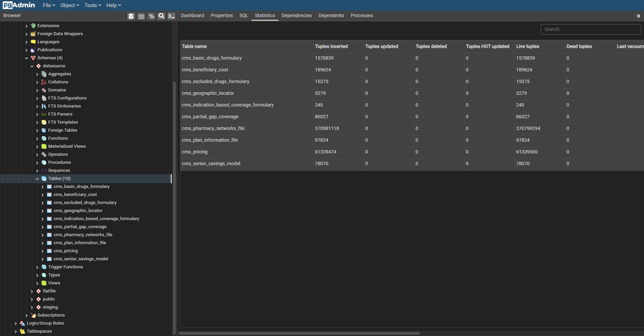
Task: Expand cms_pharmacy_networks_file table in tree
Action: [x=43, y=235]
